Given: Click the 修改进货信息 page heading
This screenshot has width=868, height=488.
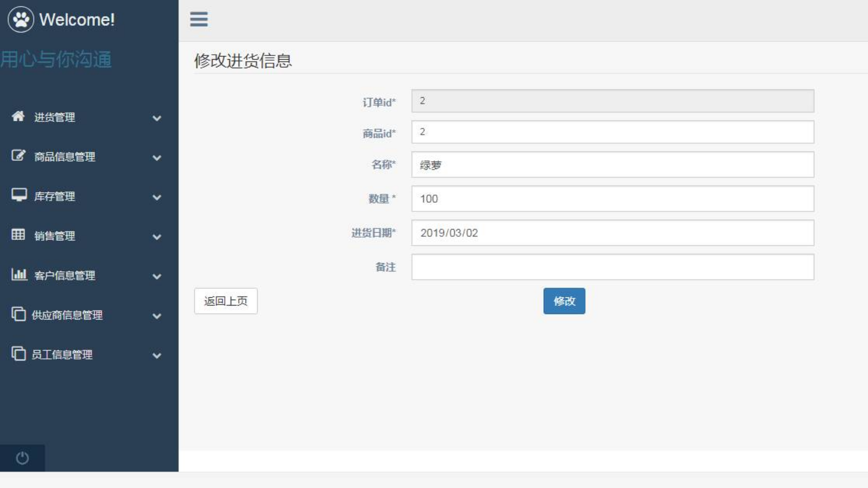Looking at the screenshot, I should pos(243,61).
